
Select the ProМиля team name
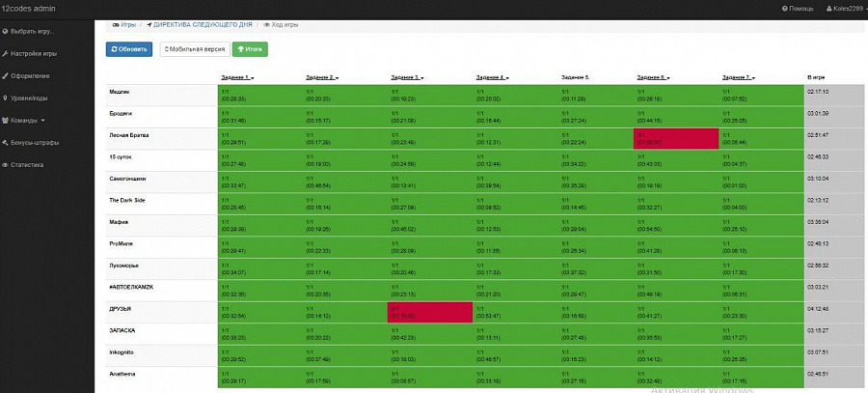coord(122,243)
